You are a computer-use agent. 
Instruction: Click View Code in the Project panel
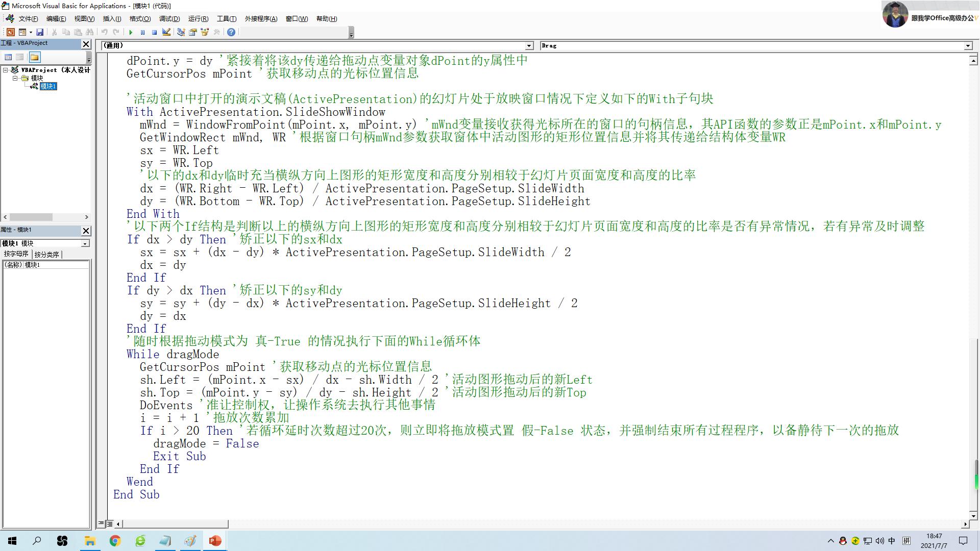tap(8, 57)
